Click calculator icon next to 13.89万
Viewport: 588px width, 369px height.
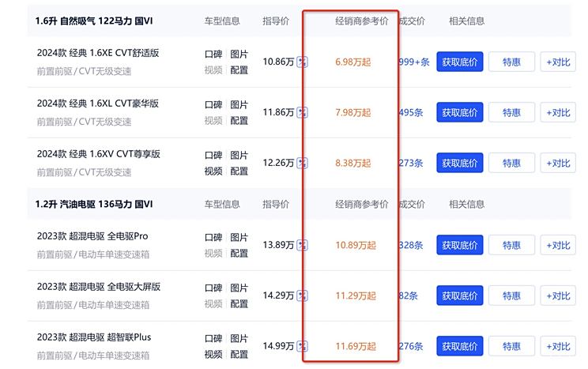[302, 245]
